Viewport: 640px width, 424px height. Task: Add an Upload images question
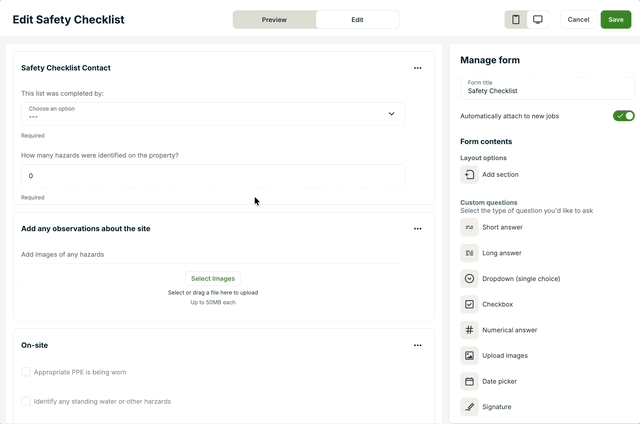click(470, 356)
